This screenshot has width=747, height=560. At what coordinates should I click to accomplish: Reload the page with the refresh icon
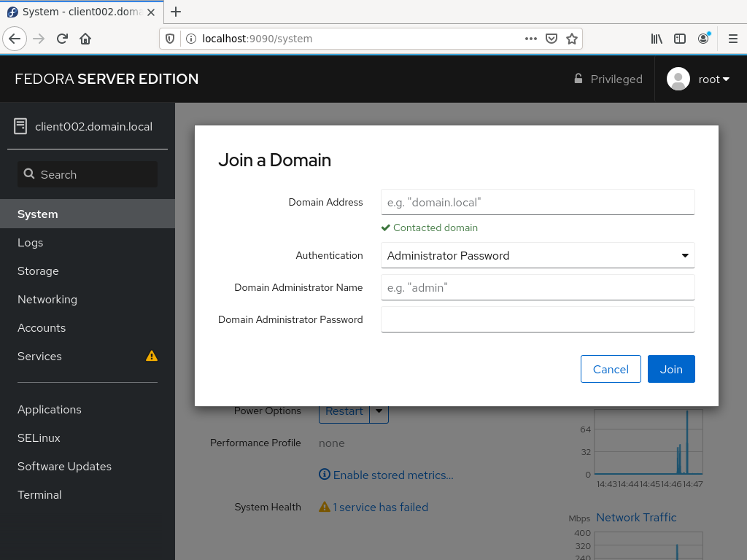(x=62, y=39)
